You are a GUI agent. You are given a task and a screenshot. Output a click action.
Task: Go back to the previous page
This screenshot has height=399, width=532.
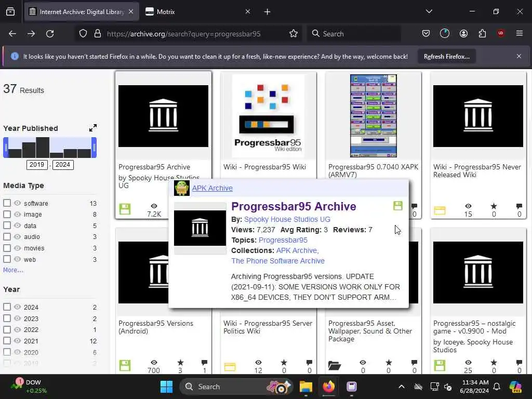(x=12, y=34)
